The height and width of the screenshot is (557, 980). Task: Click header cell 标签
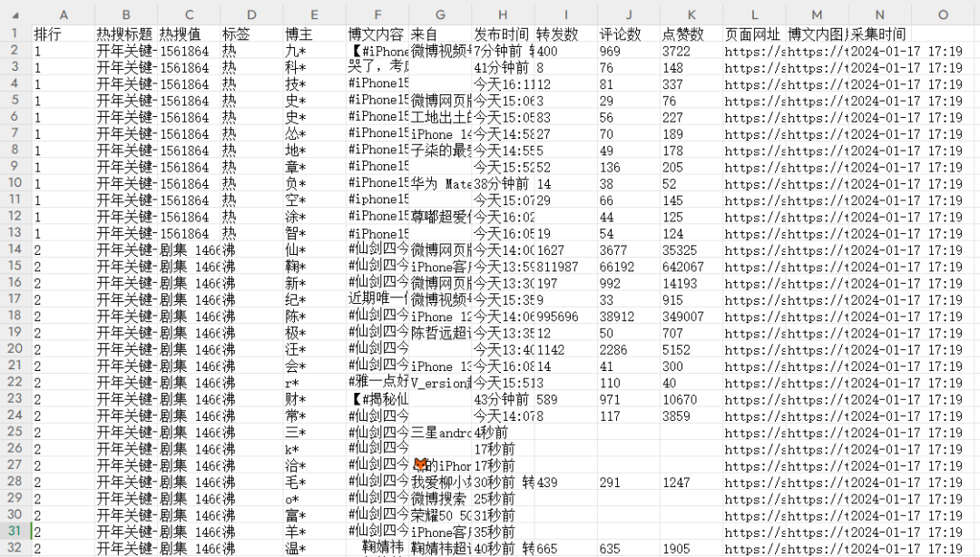click(252, 34)
